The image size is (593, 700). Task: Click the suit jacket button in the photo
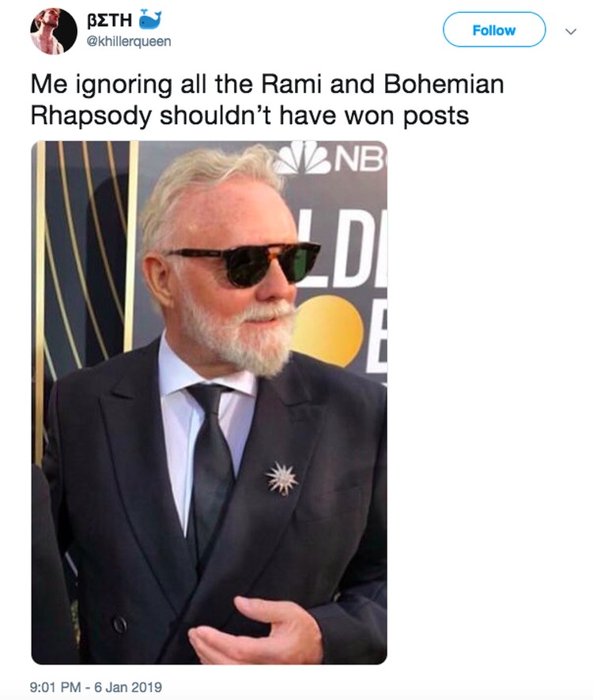(x=119, y=624)
